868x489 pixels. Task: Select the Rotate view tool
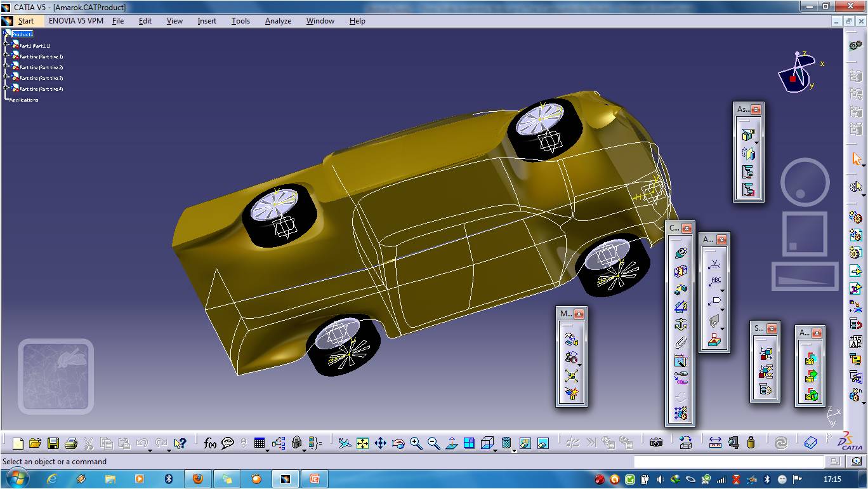398,443
